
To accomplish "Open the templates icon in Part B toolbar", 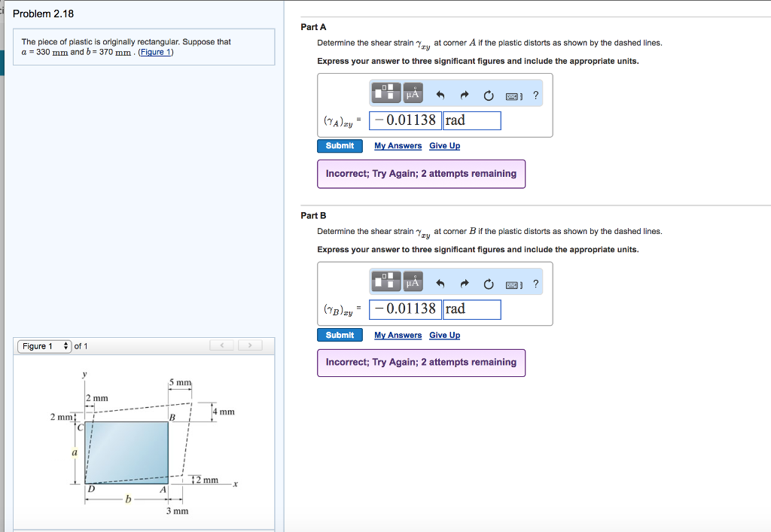I will (x=387, y=283).
